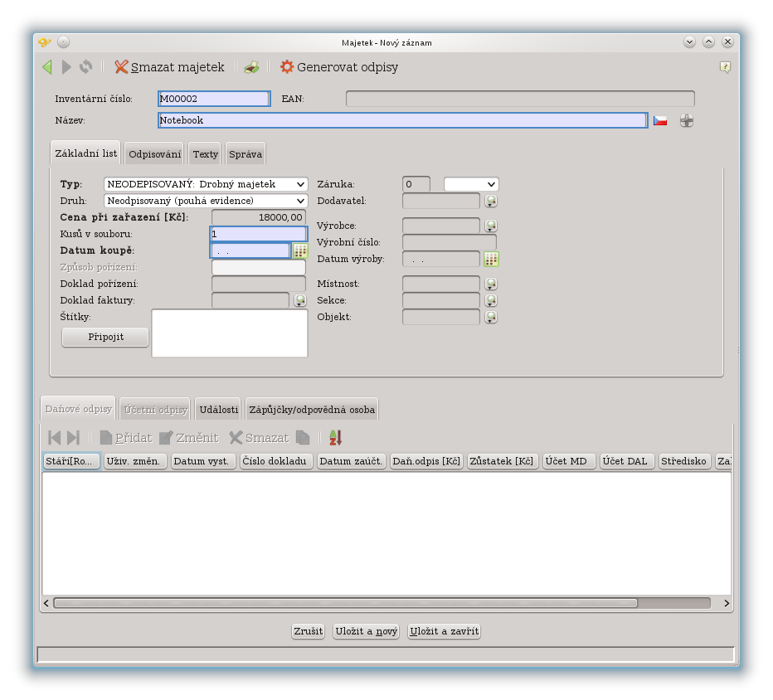Click the Generovat odpisy gear icon
The image size is (773, 700).
tap(287, 67)
